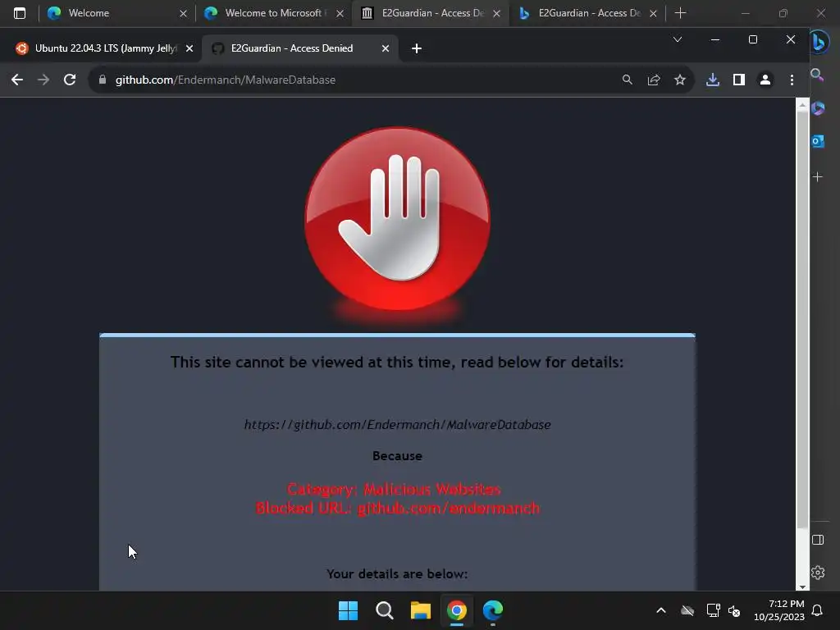Image resolution: width=840 pixels, height=630 pixels.
Task: Open network status tray icon
Action: (x=713, y=610)
